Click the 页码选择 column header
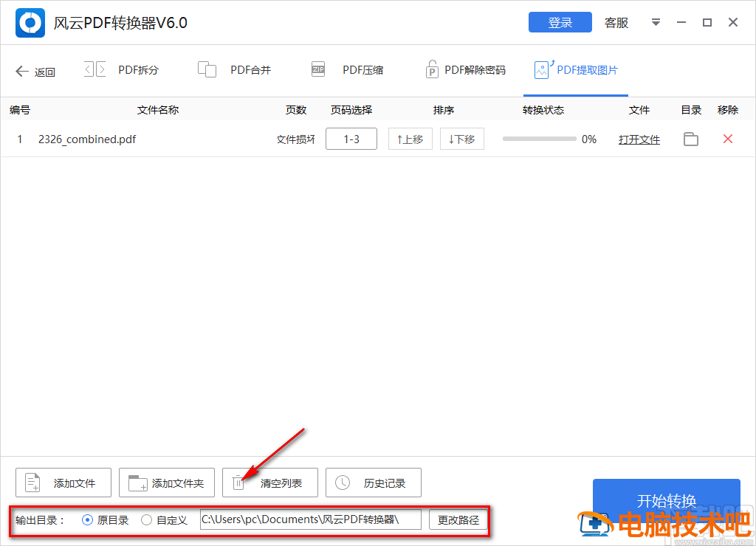 click(x=351, y=110)
